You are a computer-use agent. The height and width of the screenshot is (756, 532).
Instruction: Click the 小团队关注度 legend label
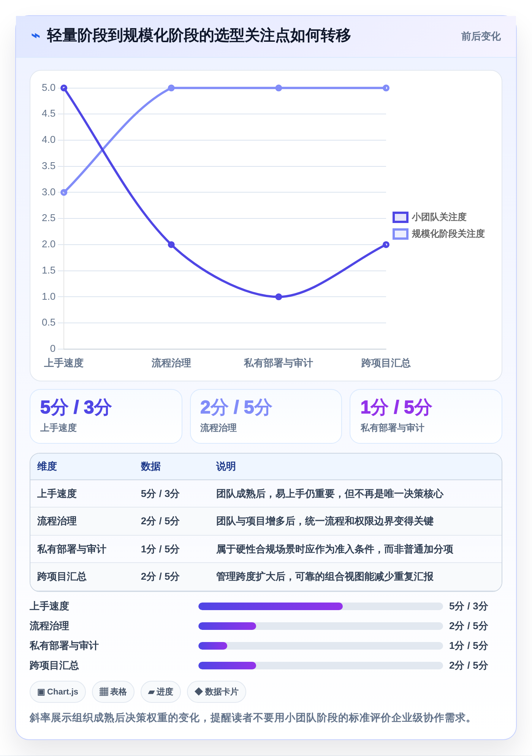pos(439,217)
